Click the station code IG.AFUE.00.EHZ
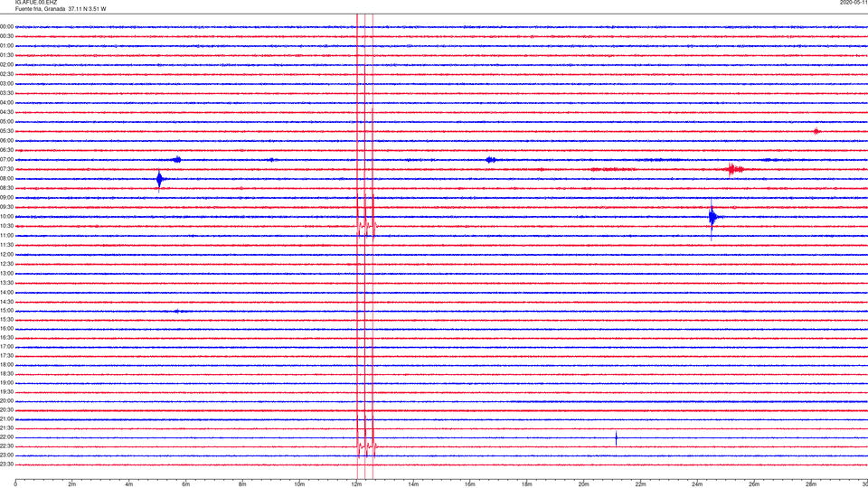 tap(36, 3)
